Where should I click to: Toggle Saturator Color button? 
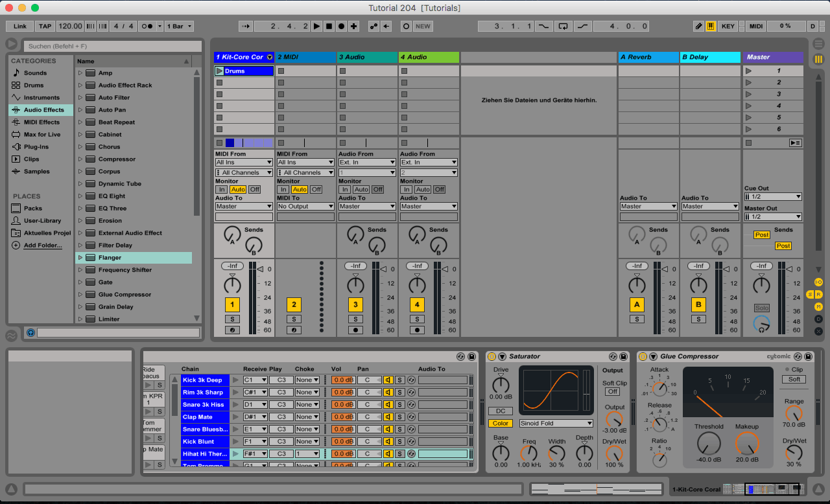click(500, 423)
